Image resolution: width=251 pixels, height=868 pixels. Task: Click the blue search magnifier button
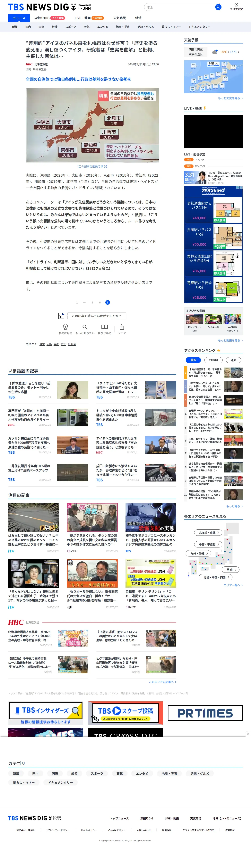tap(218, 7)
